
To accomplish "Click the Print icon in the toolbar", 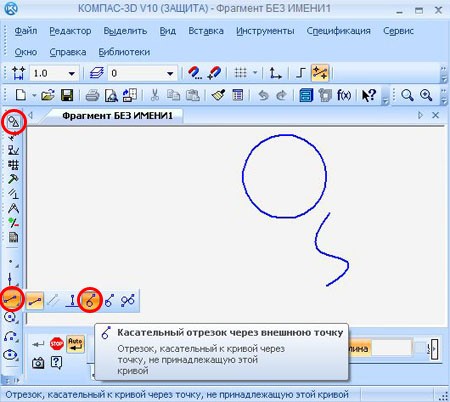I will pyautogui.click(x=92, y=96).
